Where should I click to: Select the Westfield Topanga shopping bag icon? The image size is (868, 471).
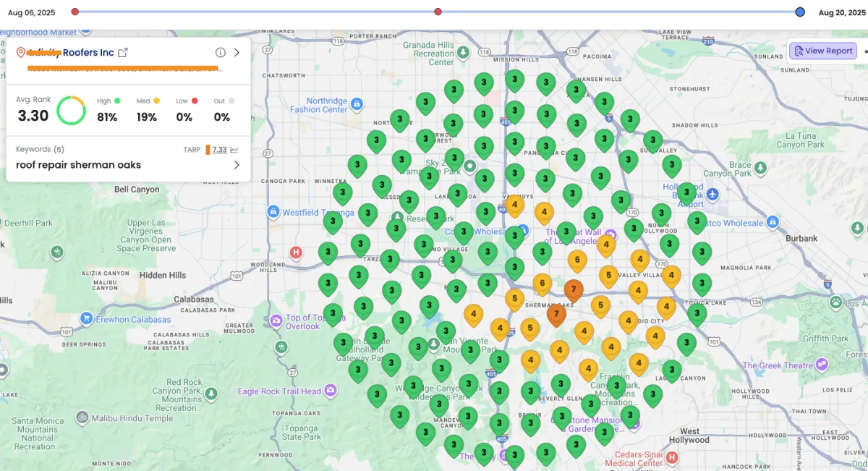pyautogui.click(x=273, y=212)
